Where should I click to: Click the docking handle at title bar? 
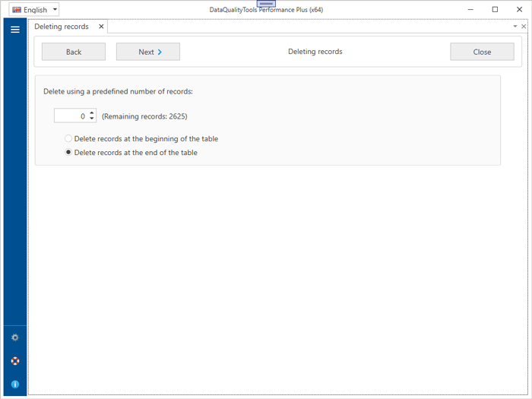tap(266, 3)
